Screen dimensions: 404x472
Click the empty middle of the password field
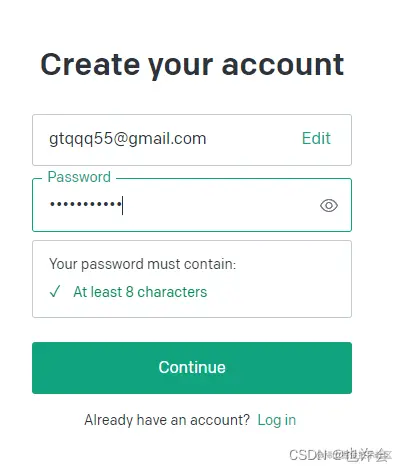[220, 205]
